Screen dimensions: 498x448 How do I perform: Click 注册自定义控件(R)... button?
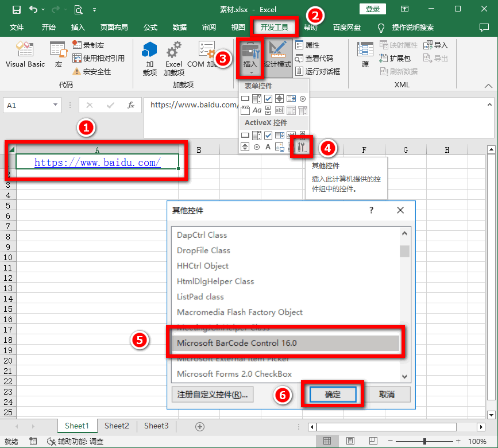coord(212,395)
